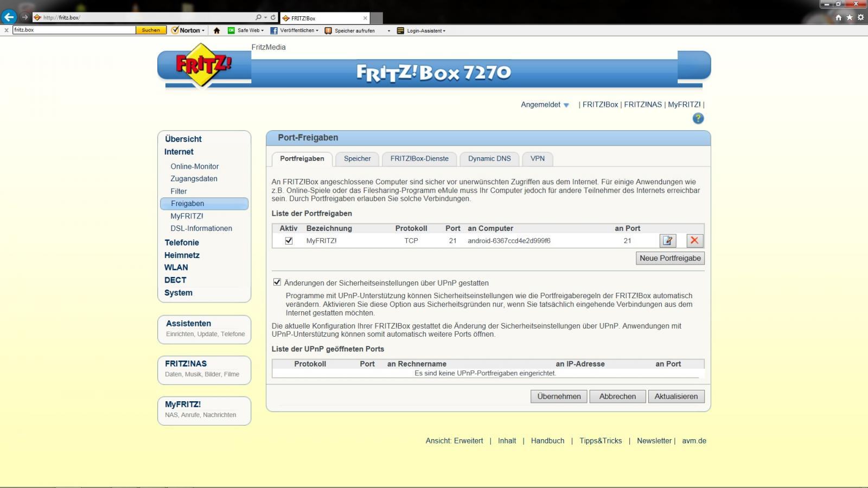Screen dimensions: 868x488
Task: Open the Heimnetz menu in sidebar
Action: point(182,255)
